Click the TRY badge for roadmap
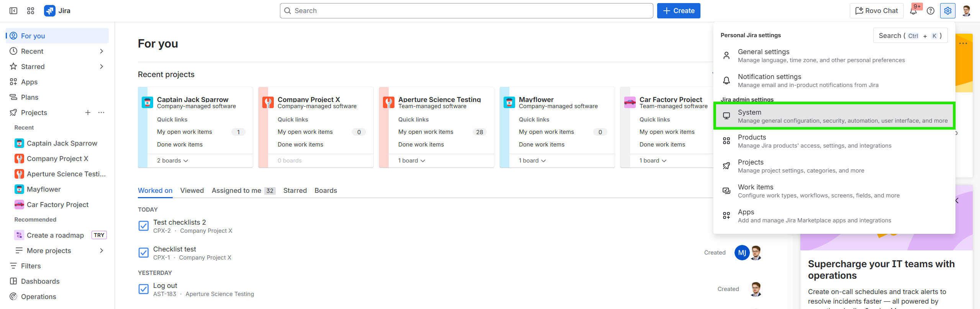980x309 pixels. [x=99, y=235]
